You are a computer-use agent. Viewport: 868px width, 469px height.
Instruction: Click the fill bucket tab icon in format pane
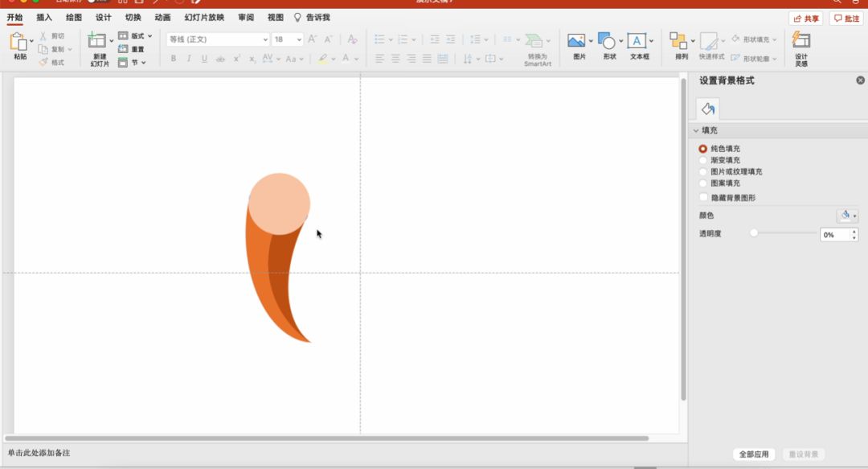pos(708,109)
